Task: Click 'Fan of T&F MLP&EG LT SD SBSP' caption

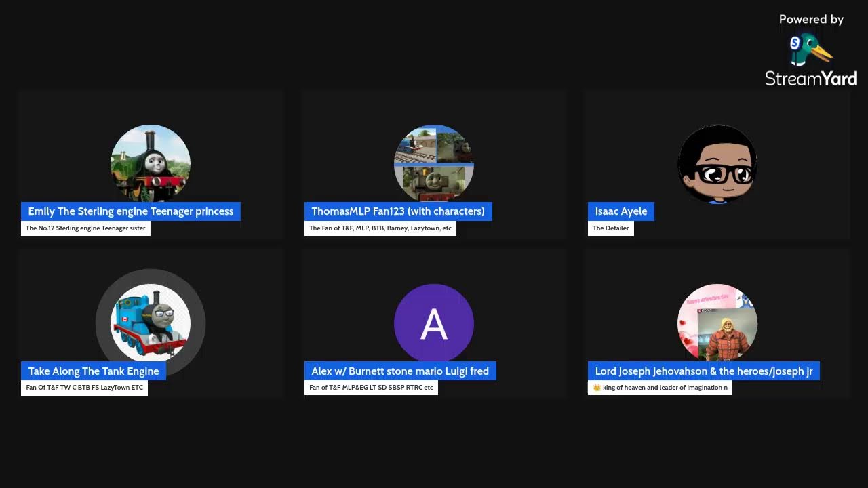Action: [x=371, y=388]
